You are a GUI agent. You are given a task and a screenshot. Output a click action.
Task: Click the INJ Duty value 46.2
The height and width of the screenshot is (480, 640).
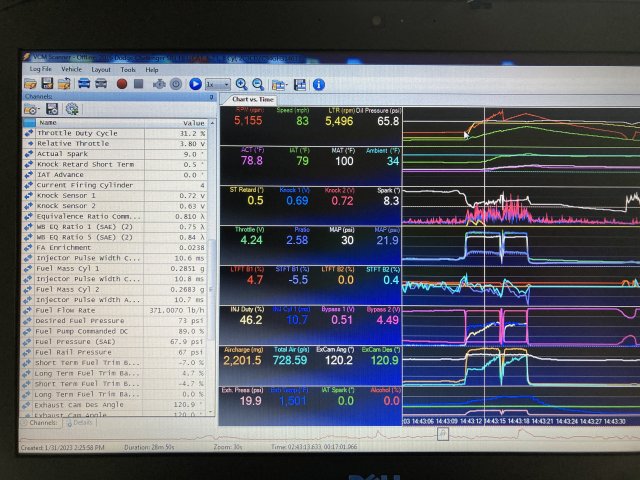click(251, 320)
